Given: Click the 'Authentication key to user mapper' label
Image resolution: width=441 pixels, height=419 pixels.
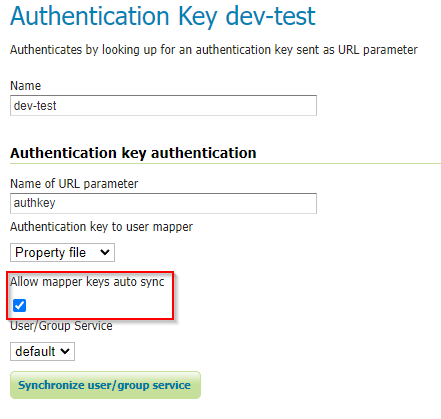Looking at the screenshot, I should point(101,227).
